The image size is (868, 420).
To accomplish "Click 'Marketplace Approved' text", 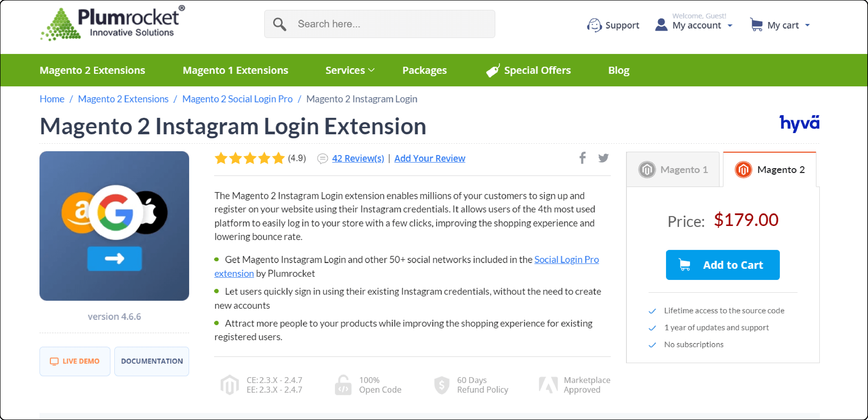I will click(587, 385).
